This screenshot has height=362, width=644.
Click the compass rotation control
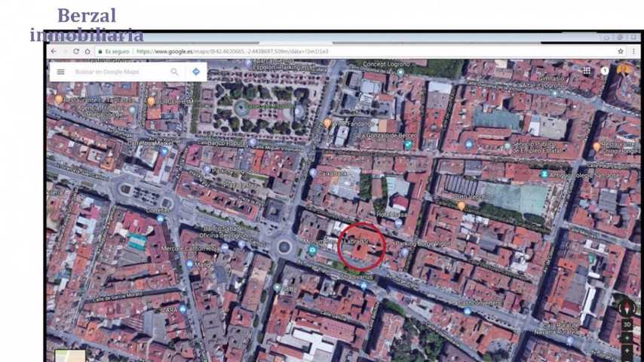pos(626,307)
